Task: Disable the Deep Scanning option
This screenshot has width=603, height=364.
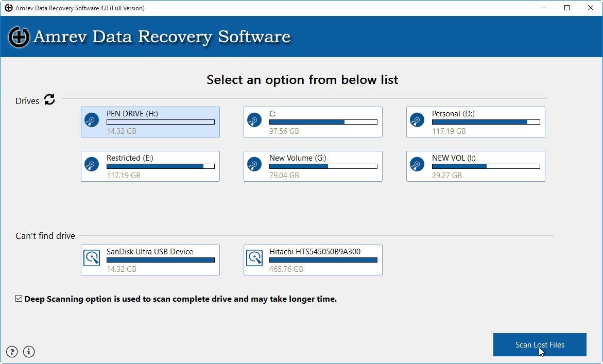Action: (x=18, y=299)
